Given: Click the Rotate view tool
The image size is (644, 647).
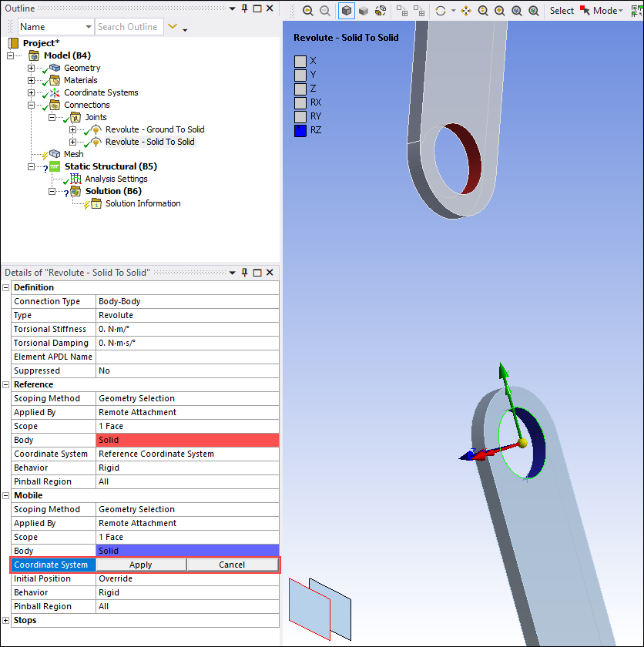Looking at the screenshot, I should tap(441, 11).
